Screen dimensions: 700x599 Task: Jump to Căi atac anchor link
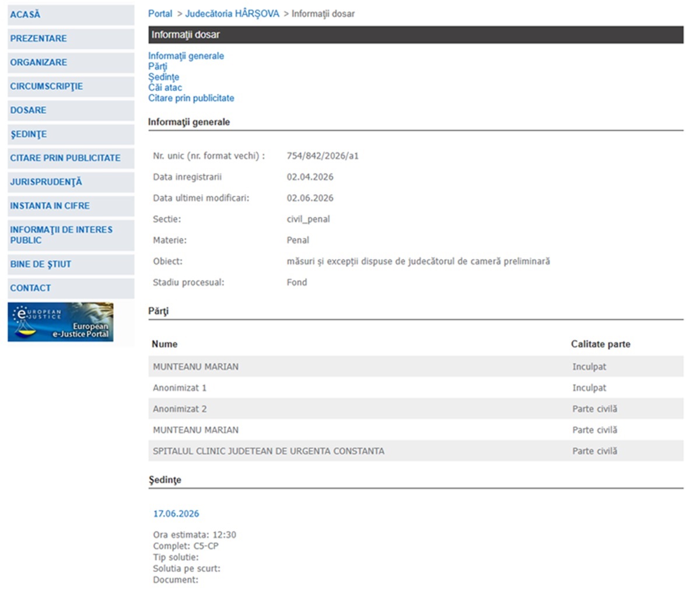pos(165,87)
